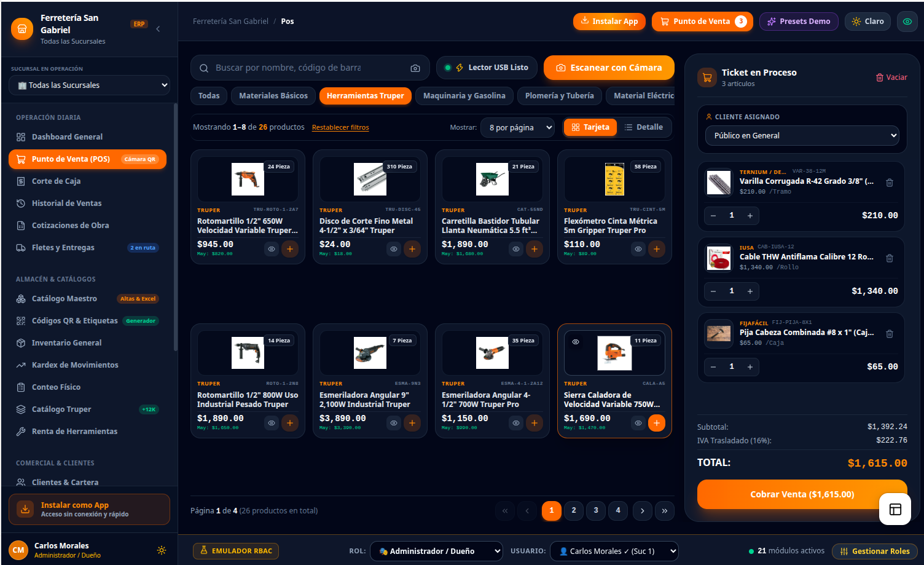Screen dimensions: 924x565
Task: Jump to last page double arrow
Action: click(665, 511)
